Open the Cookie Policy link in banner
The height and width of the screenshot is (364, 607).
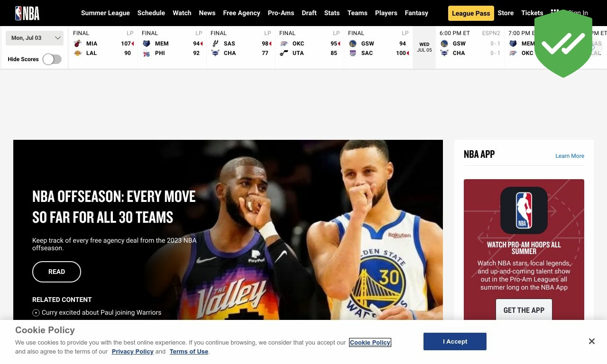pos(370,342)
